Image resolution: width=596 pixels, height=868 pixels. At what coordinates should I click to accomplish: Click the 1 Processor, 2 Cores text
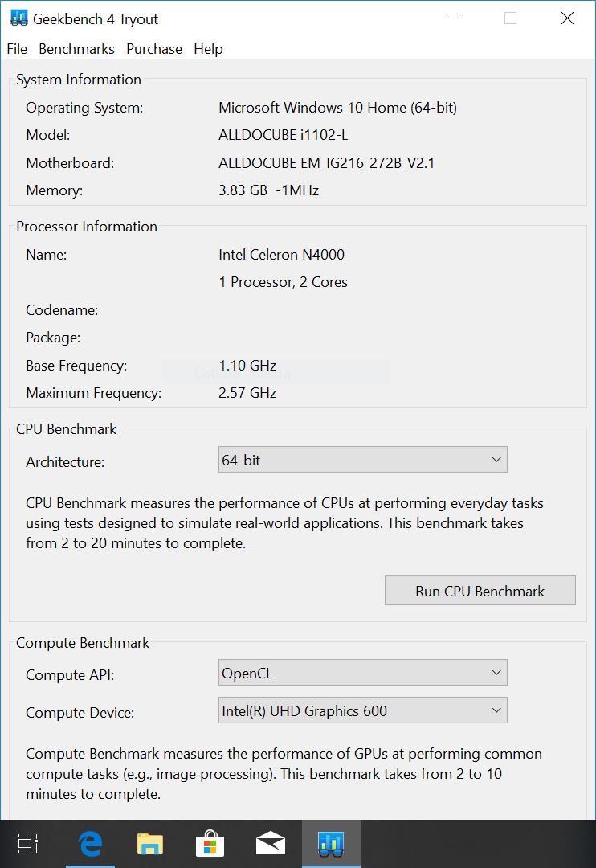283,282
